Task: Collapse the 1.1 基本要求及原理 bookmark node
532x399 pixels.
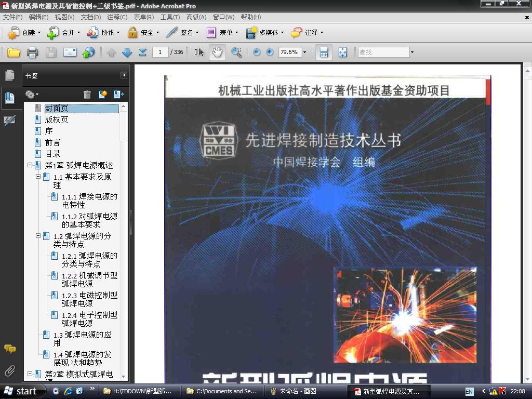Action: pyautogui.click(x=38, y=177)
